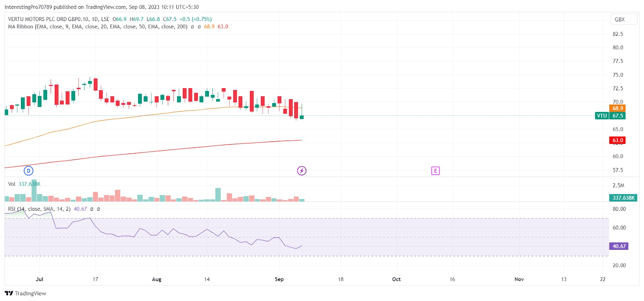Click the "published on TradingView.com" header text
Screen dimensions: 644x301
[x=90, y=7]
